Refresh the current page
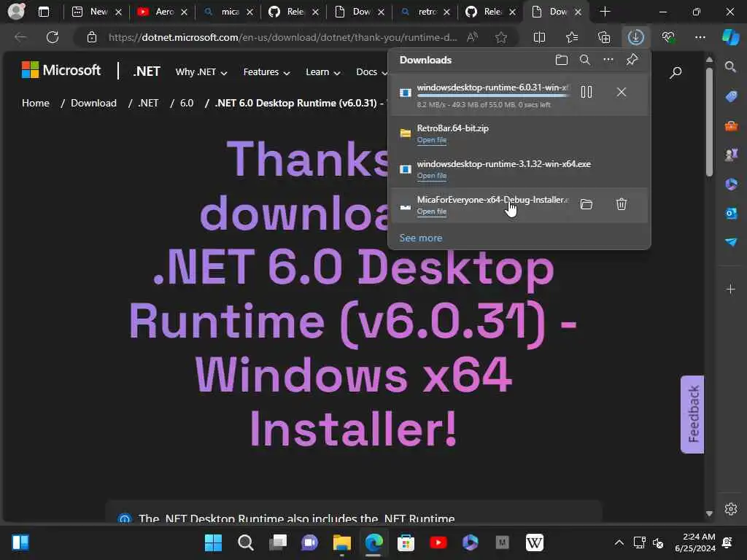This screenshot has width=747, height=560. pyautogui.click(x=53, y=37)
